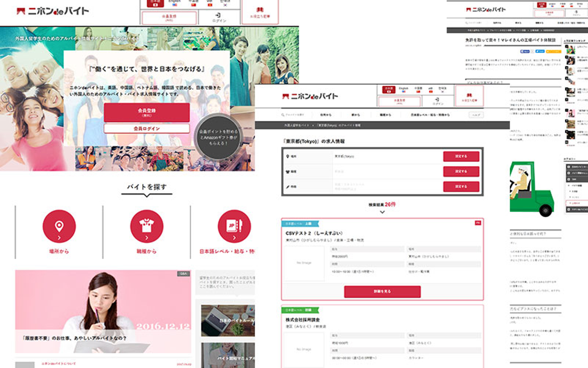The height and width of the screenshot is (368, 588).
Task: Expand search results below 検索結果 26件
Action: point(382,212)
